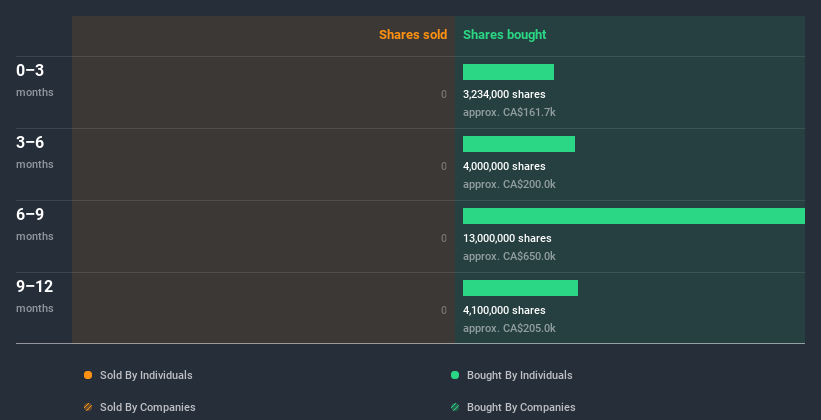This screenshot has width=821, height=420.
Task: Click the shares sold 0 in 3–6 months row
Action: coord(444,167)
